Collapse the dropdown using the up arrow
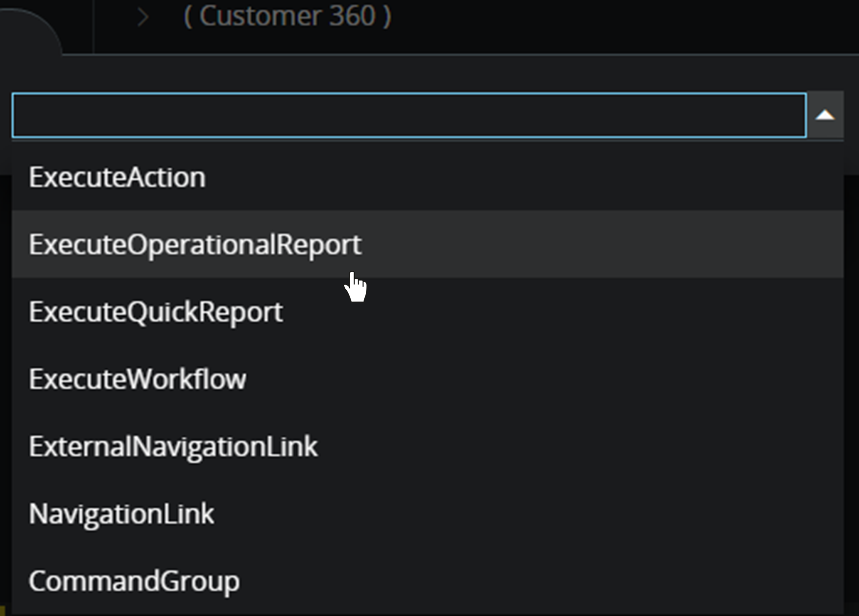The image size is (859, 616). (x=825, y=116)
